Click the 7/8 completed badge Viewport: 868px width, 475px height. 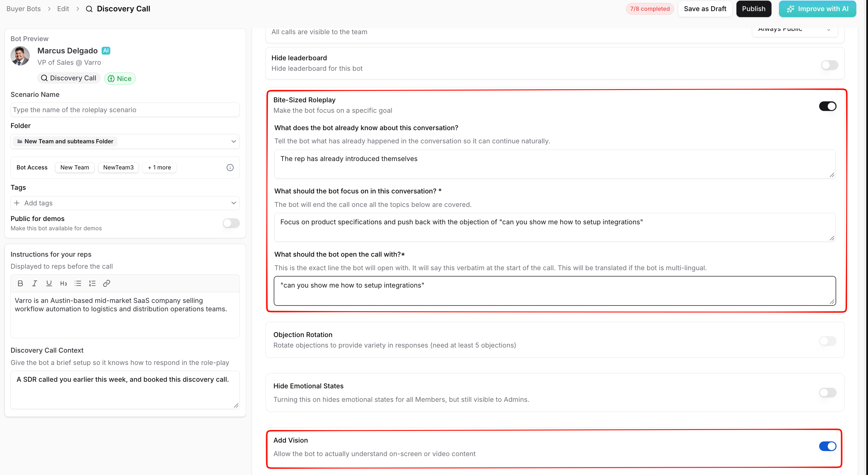pyautogui.click(x=650, y=9)
